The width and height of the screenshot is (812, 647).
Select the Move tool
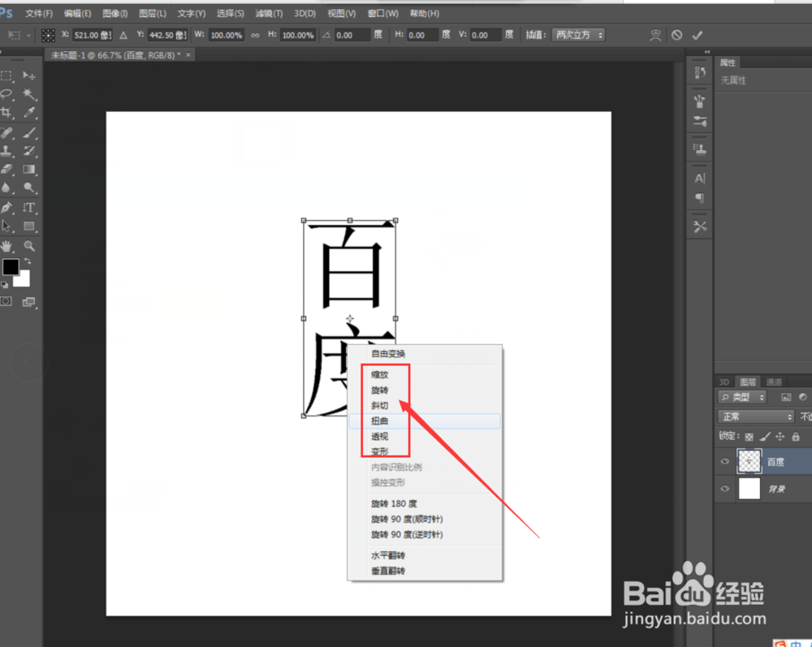click(x=29, y=76)
